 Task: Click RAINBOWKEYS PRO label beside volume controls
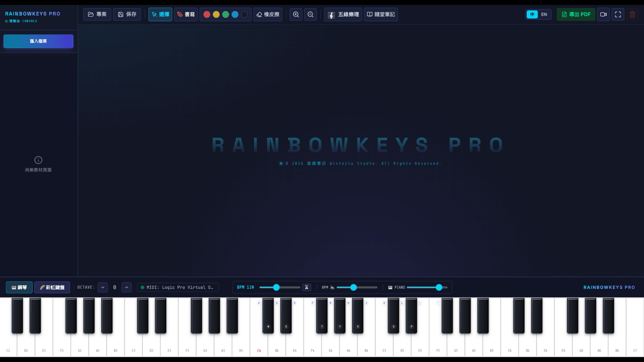click(609, 287)
